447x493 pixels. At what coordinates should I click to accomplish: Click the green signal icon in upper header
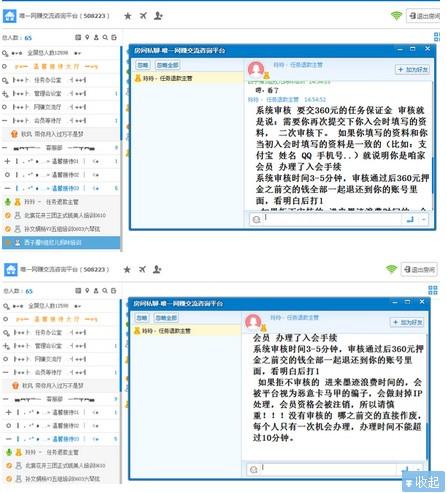coord(396,16)
